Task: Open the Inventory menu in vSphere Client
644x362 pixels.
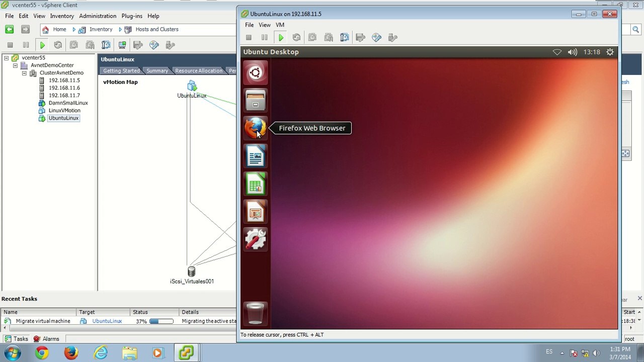Action: click(62, 16)
